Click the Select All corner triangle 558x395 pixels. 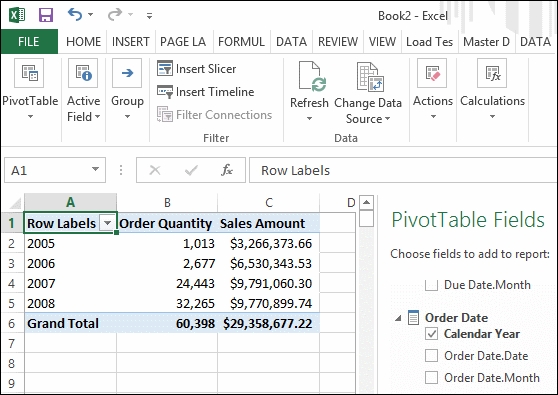coord(15,203)
